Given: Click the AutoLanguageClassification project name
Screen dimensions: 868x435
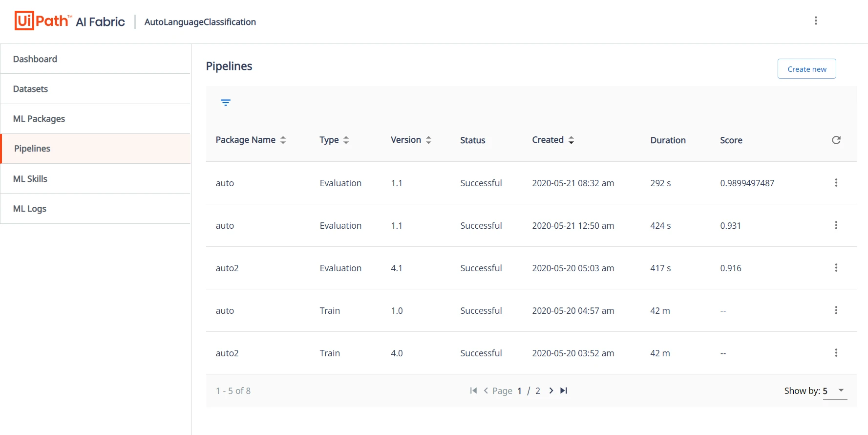Looking at the screenshot, I should 200,22.
